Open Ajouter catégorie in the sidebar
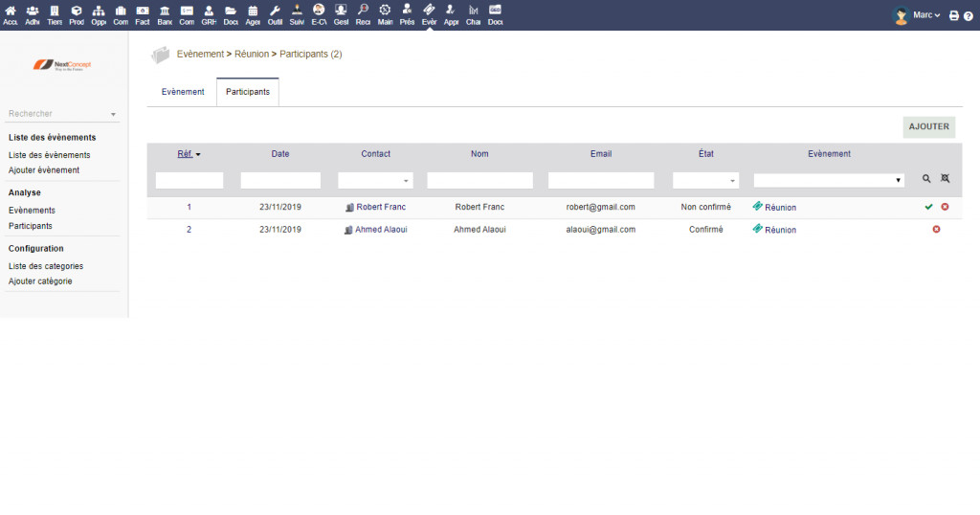This screenshot has width=980, height=515. coord(40,281)
